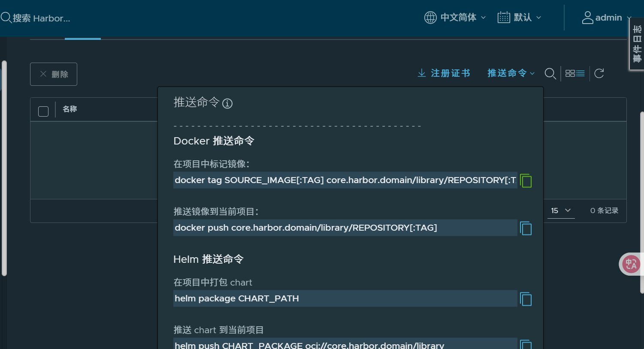Click the red translate floating icon
Image resolution: width=644 pixels, height=349 pixels.
coord(631,264)
